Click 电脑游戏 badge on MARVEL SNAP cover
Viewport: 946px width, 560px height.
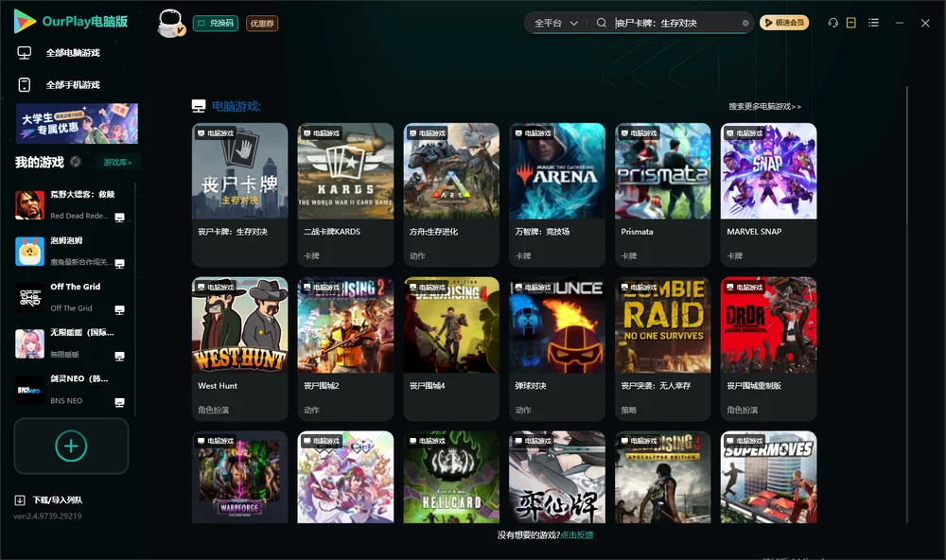tap(744, 133)
